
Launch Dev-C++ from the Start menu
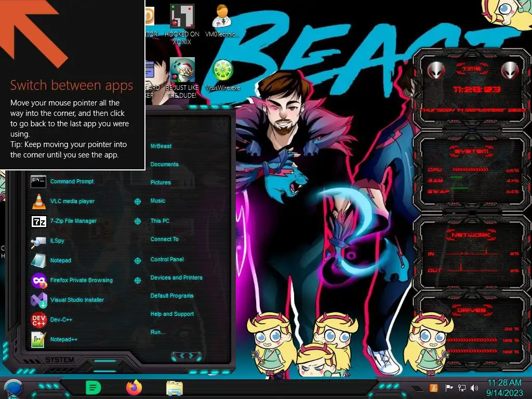(51, 320)
